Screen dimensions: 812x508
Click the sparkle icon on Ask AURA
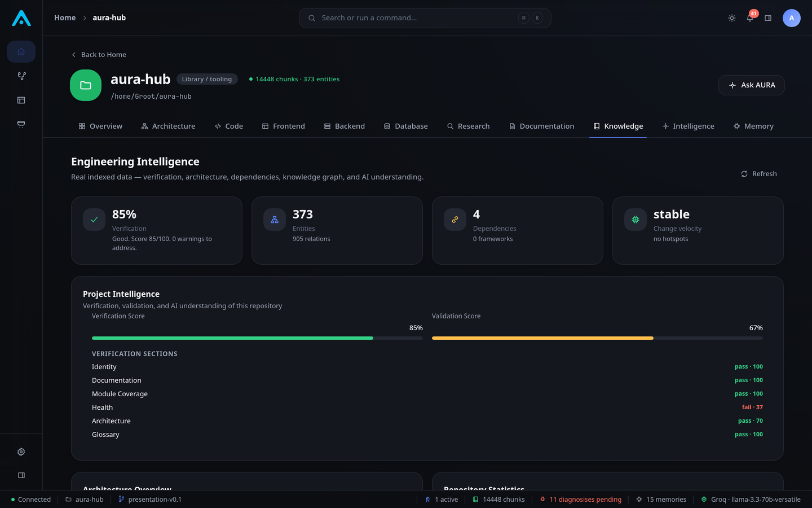(x=732, y=85)
